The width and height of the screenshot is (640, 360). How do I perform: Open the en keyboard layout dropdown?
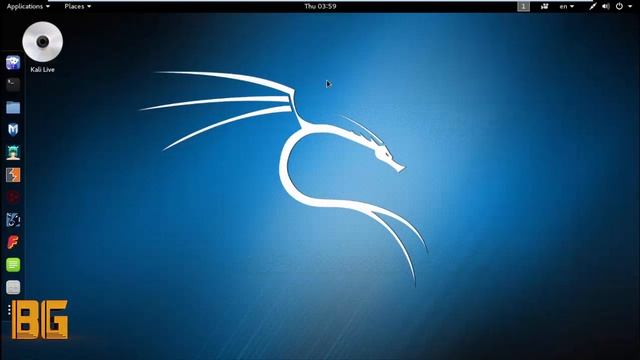tap(567, 6)
